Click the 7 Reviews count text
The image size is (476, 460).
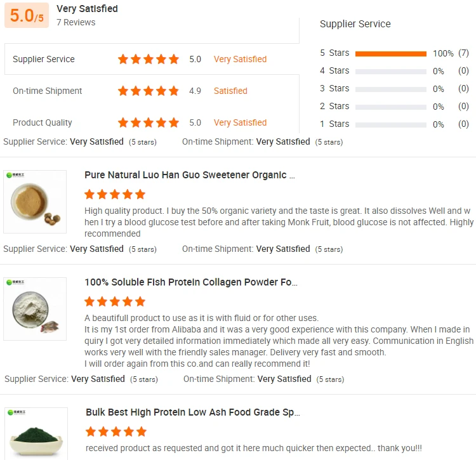(x=76, y=22)
